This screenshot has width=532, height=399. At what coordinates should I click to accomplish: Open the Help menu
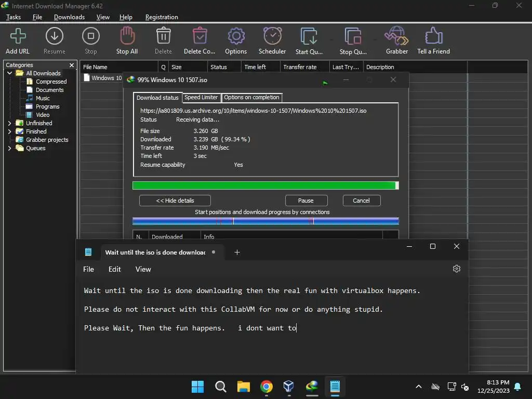tap(126, 17)
